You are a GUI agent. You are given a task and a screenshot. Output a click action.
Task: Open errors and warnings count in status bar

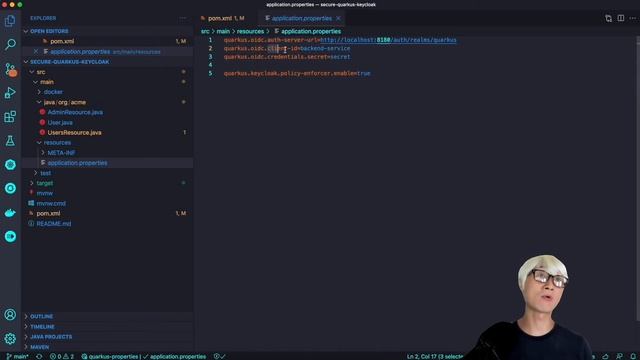point(62,356)
